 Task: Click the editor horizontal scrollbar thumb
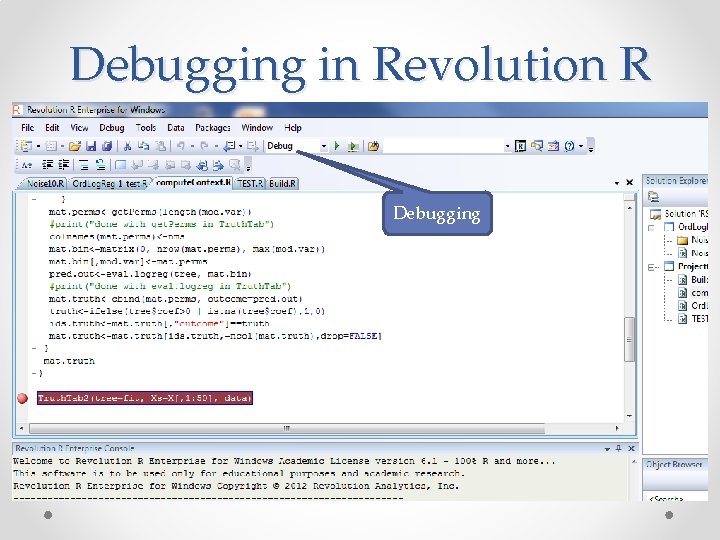coord(287,428)
